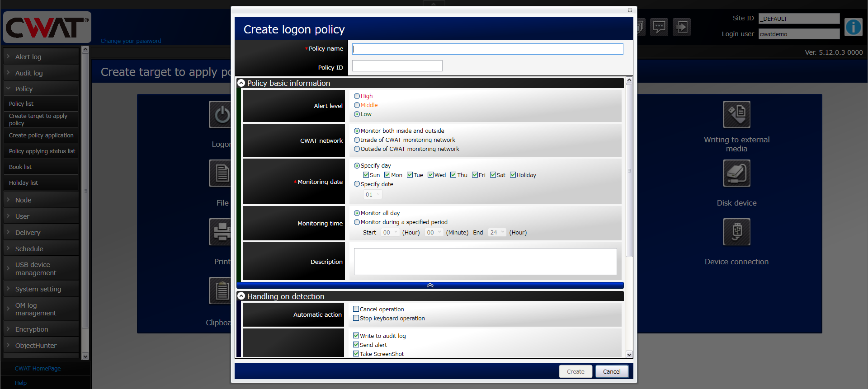The width and height of the screenshot is (868, 389).
Task: Select High alert level
Action: (x=357, y=96)
